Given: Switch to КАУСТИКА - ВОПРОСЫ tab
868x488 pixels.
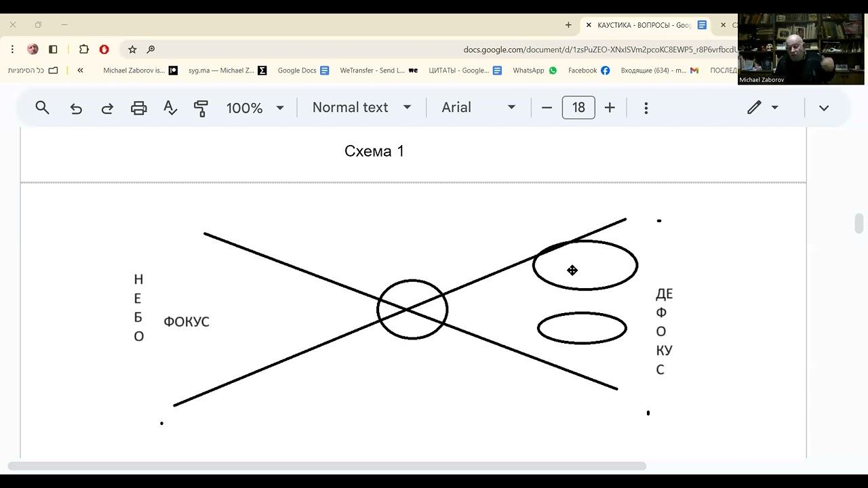Looking at the screenshot, I should 644,25.
